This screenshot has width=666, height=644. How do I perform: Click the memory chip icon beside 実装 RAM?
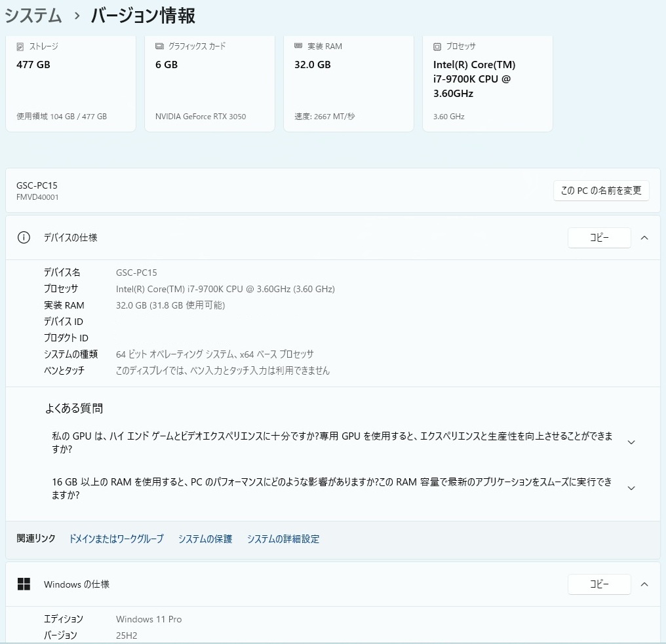click(x=298, y=47)
